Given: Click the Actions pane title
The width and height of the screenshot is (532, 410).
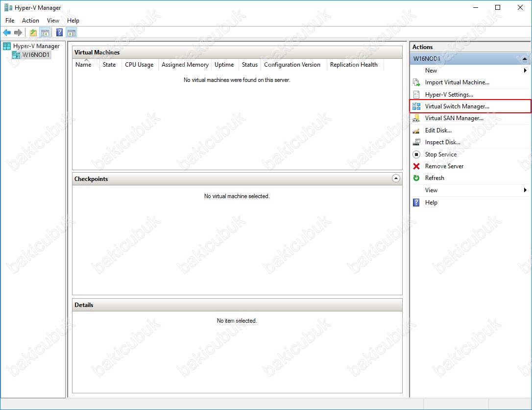Looking at the screenshot, I should click(x=422, y=47).
